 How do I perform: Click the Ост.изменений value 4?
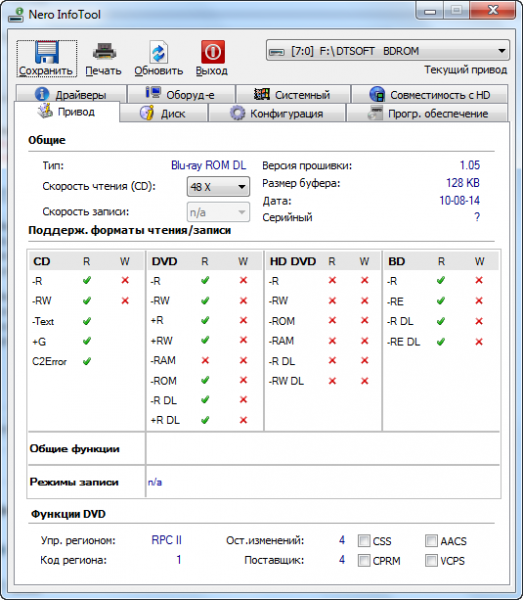click(x=342, y=540)
